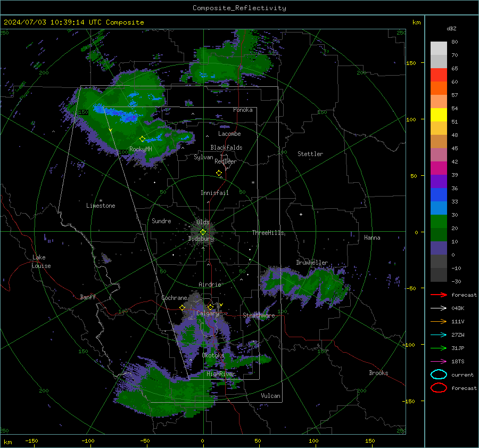Click the Lake Louise label
This screenshot has width=479, height=448.
coord(41,262)
